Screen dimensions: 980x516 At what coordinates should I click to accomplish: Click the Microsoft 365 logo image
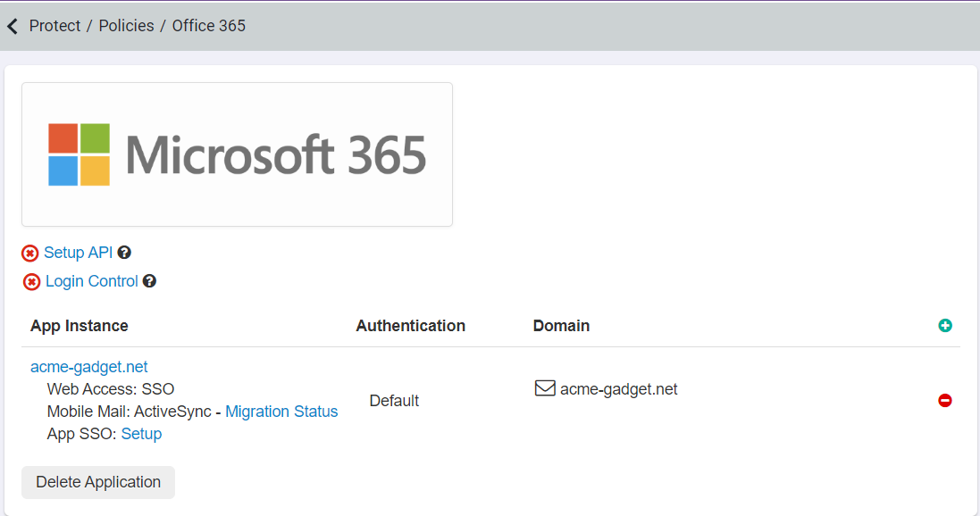tap(237, 154)
